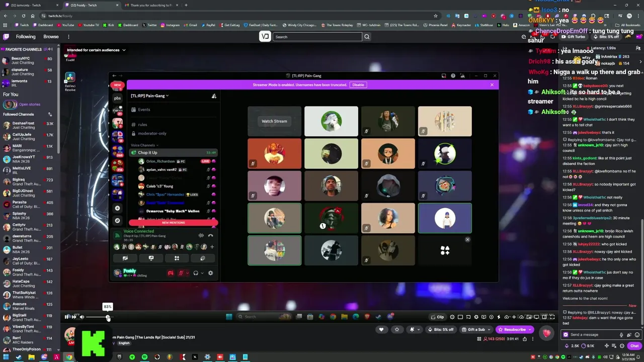This screenshot has width=644, height=362.
Task: Click the Twitch logo home icon
Action: 6,37
